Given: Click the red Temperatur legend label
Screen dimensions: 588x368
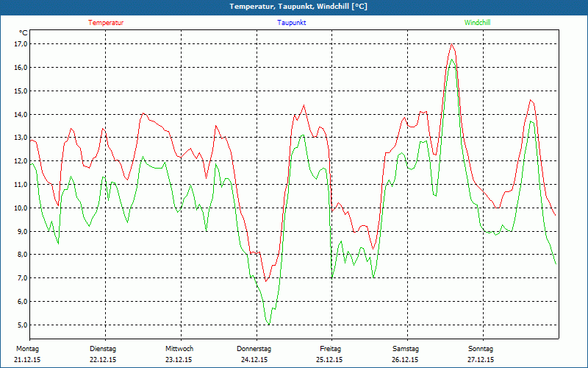Looking at the screenshot, I should pyautogui.click(x=106, y=23).
